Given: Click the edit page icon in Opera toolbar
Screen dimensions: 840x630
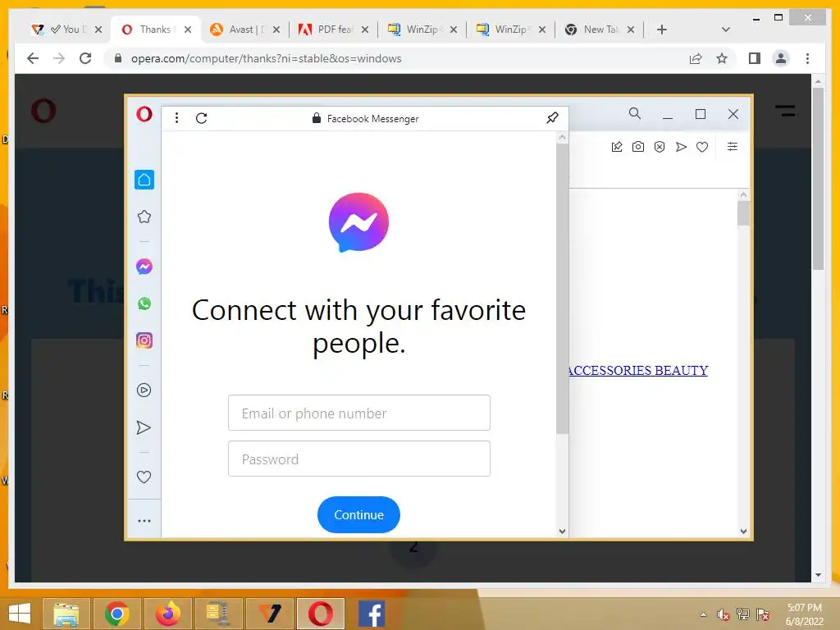Looking at the screenshot, I should click(x=617, y=147).
